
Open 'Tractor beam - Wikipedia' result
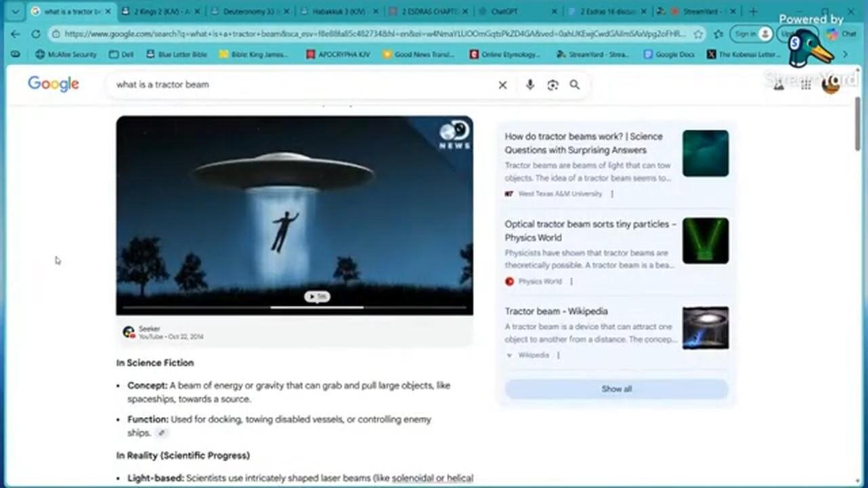click(556, 311)
